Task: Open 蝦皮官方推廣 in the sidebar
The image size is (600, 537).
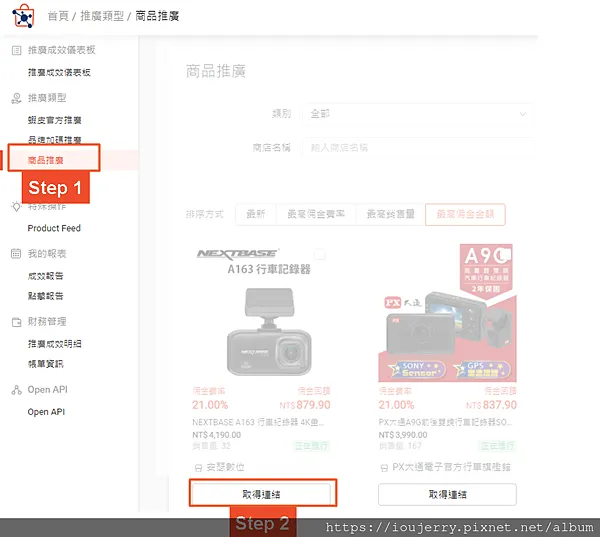Action: [x=54, y=120]
